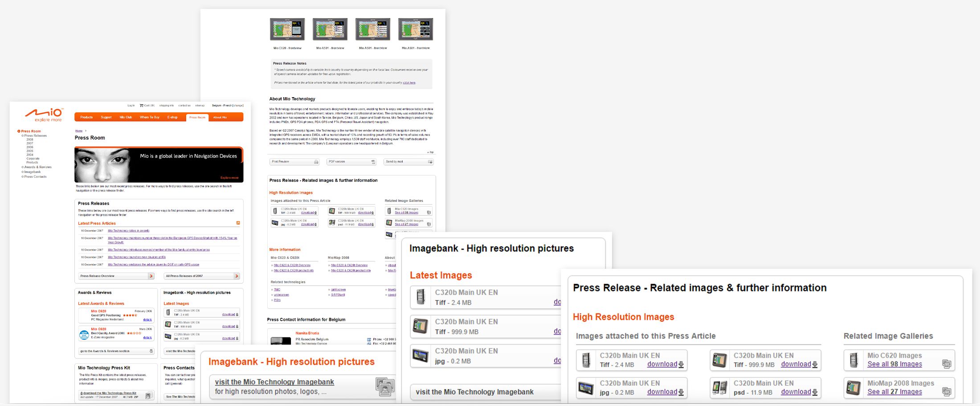Click the Log in link
The image size is (980, 406).
131,106
